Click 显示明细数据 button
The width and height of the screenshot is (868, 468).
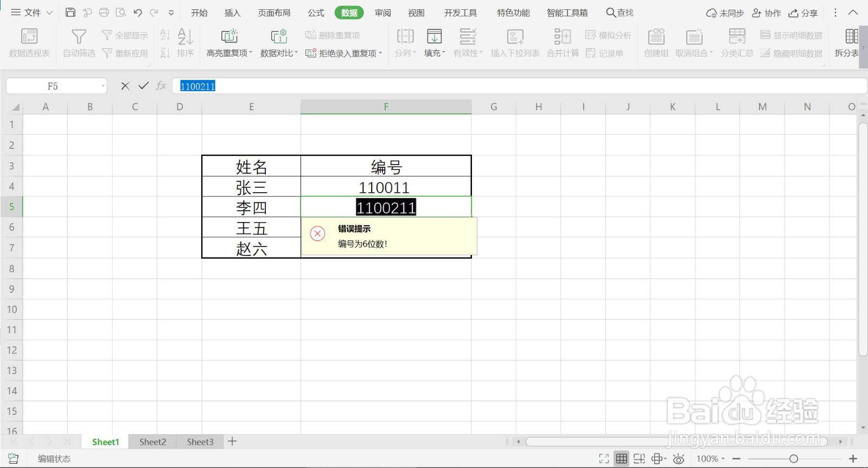(792, 35)
